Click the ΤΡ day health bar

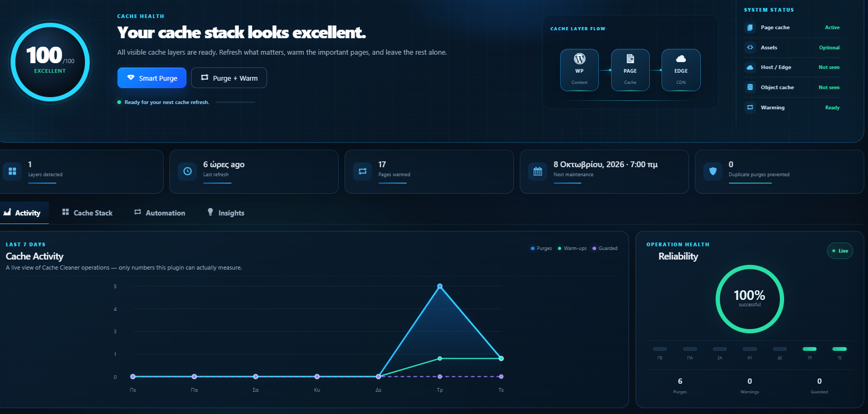point(810,349)
